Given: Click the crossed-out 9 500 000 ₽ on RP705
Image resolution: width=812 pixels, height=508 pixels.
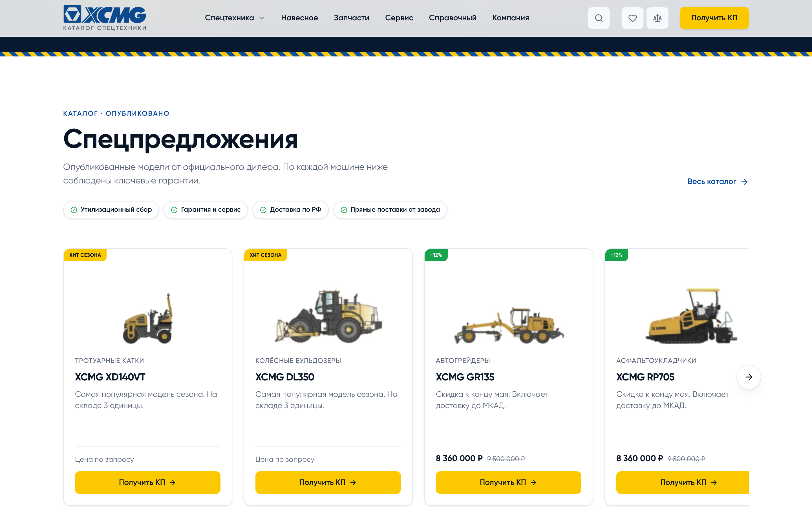Looking at the screenshot, I should point(686,459).
